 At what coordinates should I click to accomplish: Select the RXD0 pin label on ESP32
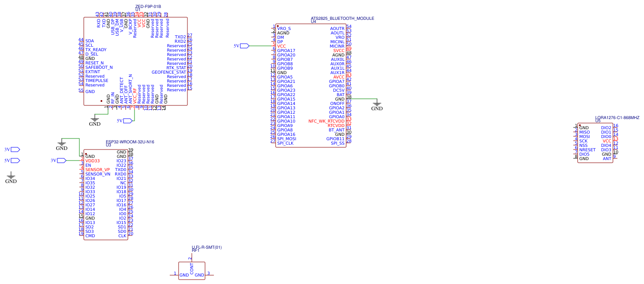(121, 174)
